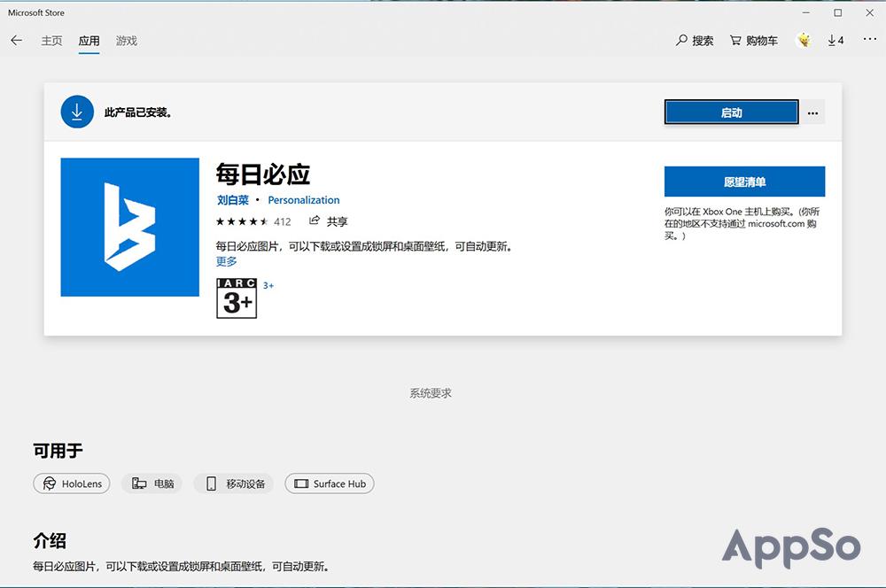Click the 每日必应 app icon
Viewport: 886px width, 588px height.
pos(129,227)
